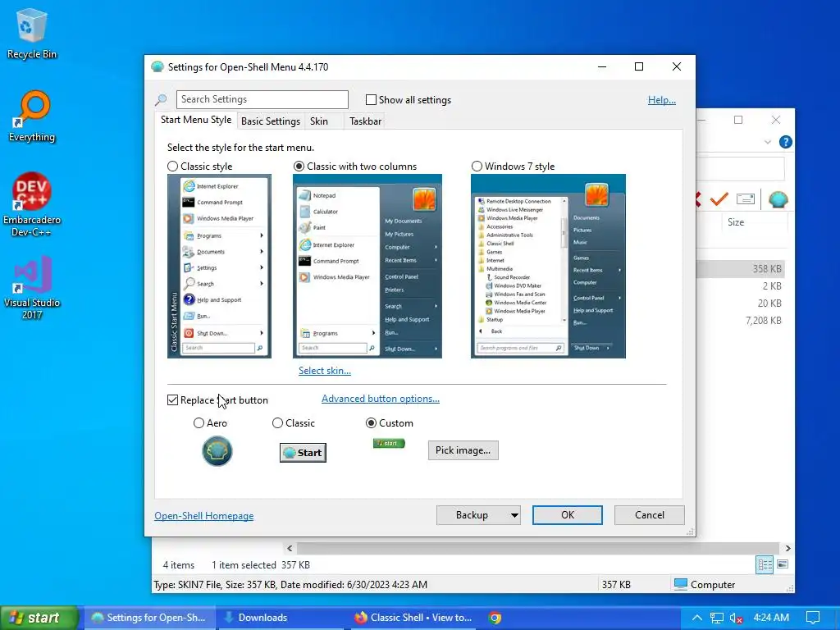This screenshot has height=630, width=840.
Task: Select Classic with two columns radio button
Action: (299, 166)
